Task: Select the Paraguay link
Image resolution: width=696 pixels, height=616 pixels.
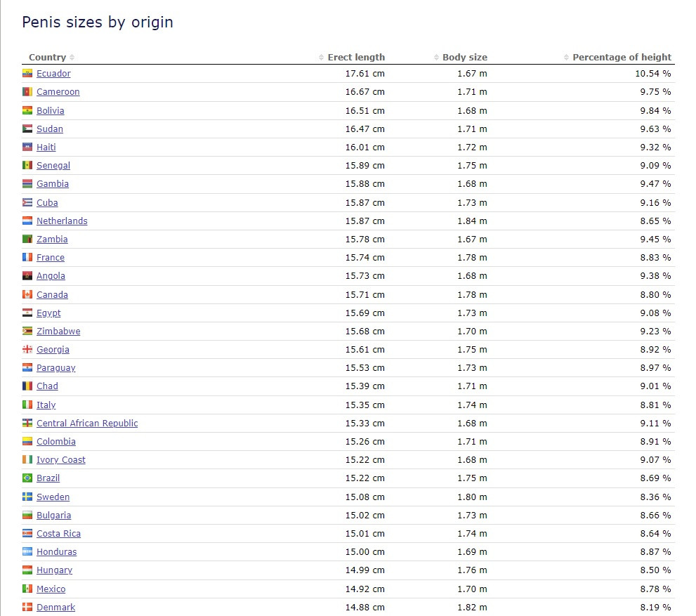Action: click(56, 368)
